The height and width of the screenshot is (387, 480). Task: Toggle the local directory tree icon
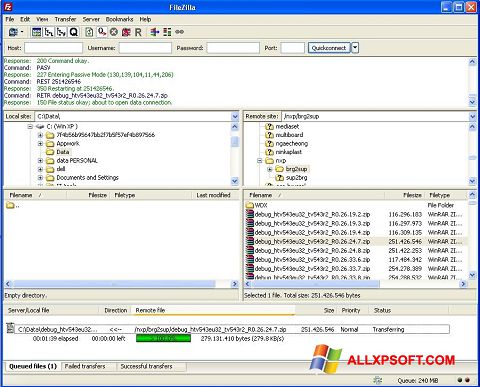point(49,32)
